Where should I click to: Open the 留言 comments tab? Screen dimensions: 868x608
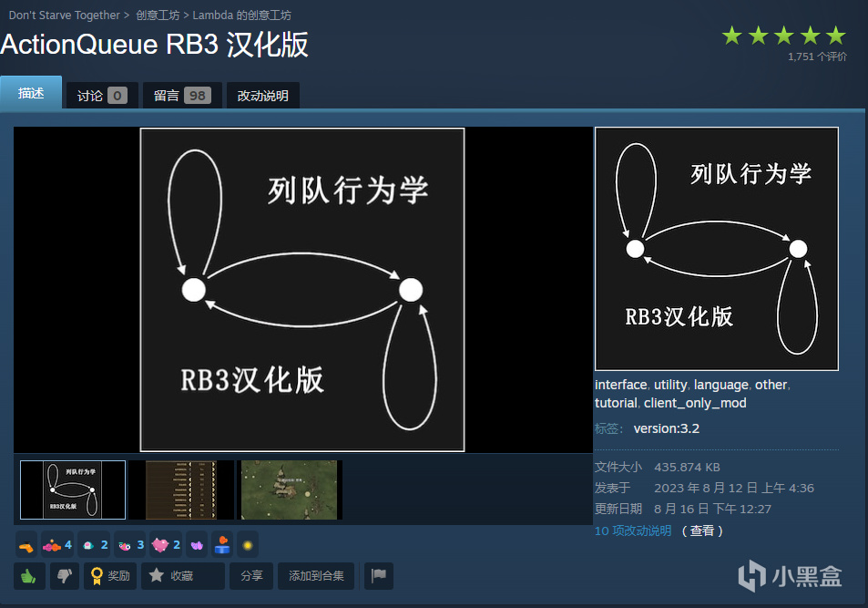[x=182, y=96]
